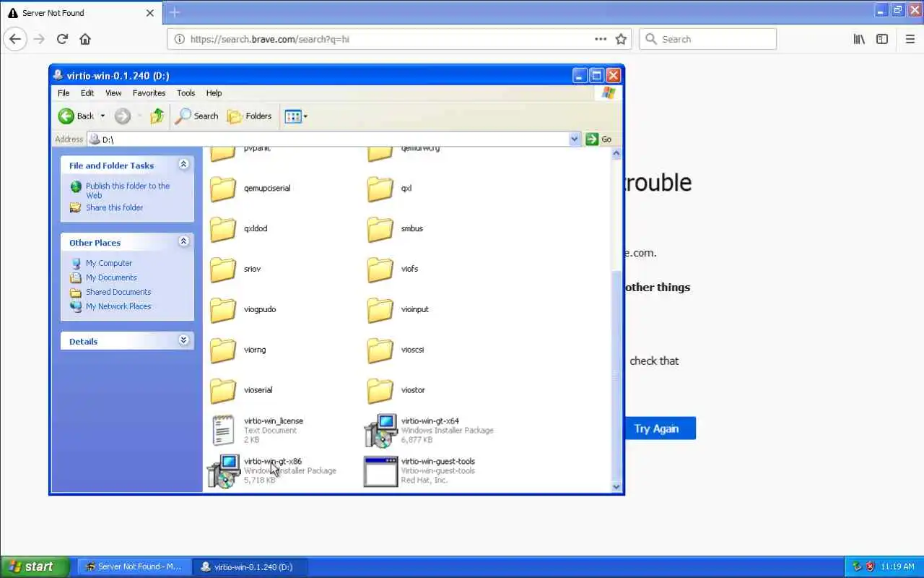
Task: Click virtio-win-0.1.240 taskbar button
Action: 250,566
